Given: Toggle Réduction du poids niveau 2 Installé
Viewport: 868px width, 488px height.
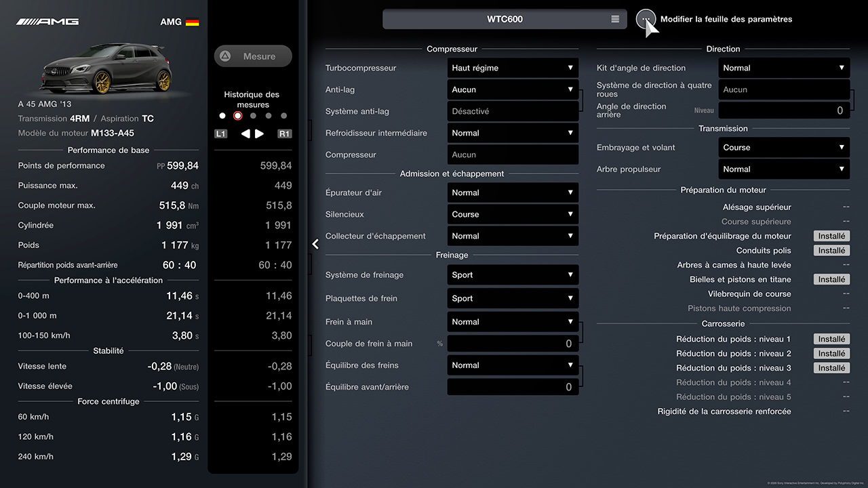Looking at the screenshot, I should 831,353.
